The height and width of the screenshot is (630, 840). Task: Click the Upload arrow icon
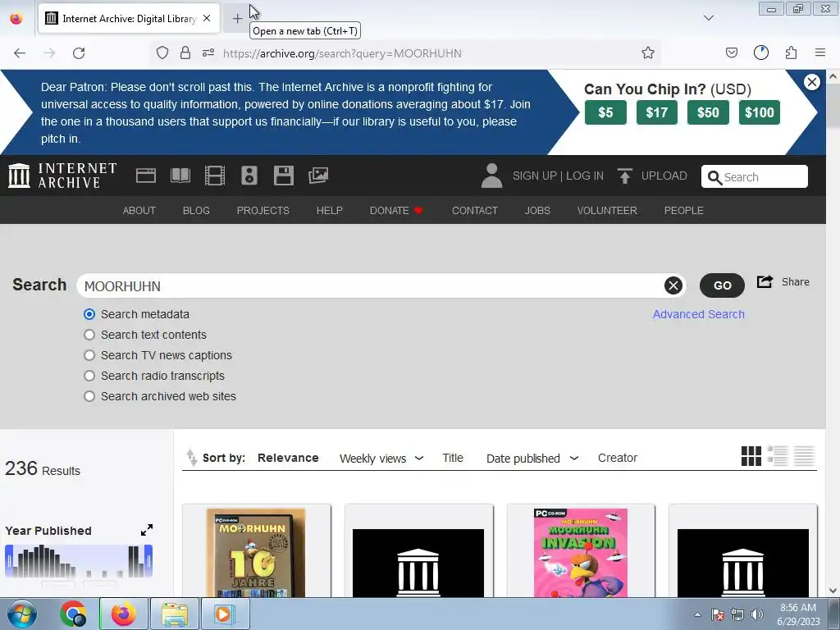click(x=624, y=176)
